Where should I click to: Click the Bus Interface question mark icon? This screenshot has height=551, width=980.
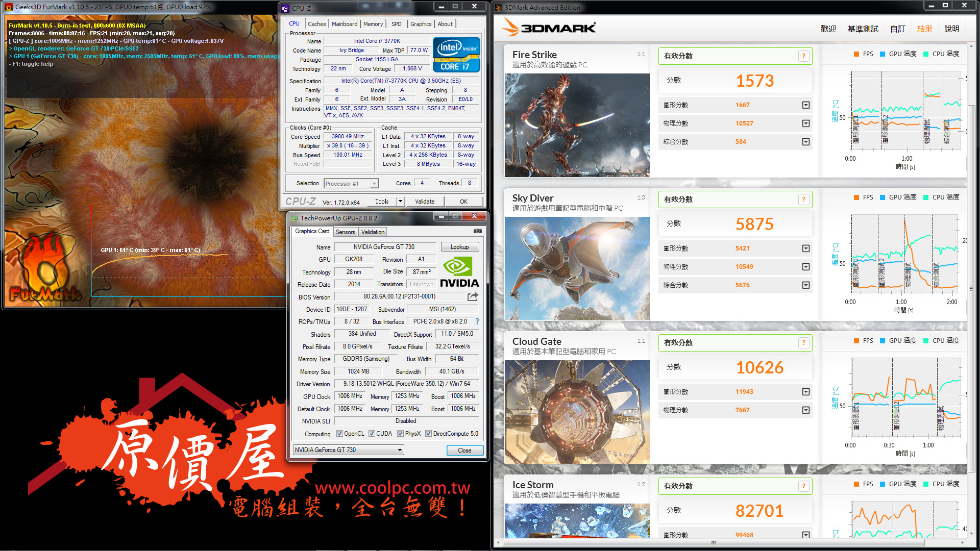[477, 321]
